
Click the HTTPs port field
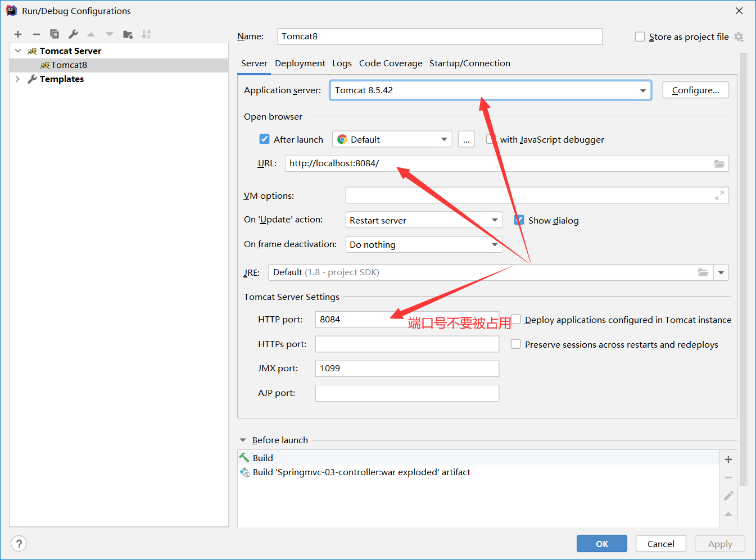(x=407, y=344)
